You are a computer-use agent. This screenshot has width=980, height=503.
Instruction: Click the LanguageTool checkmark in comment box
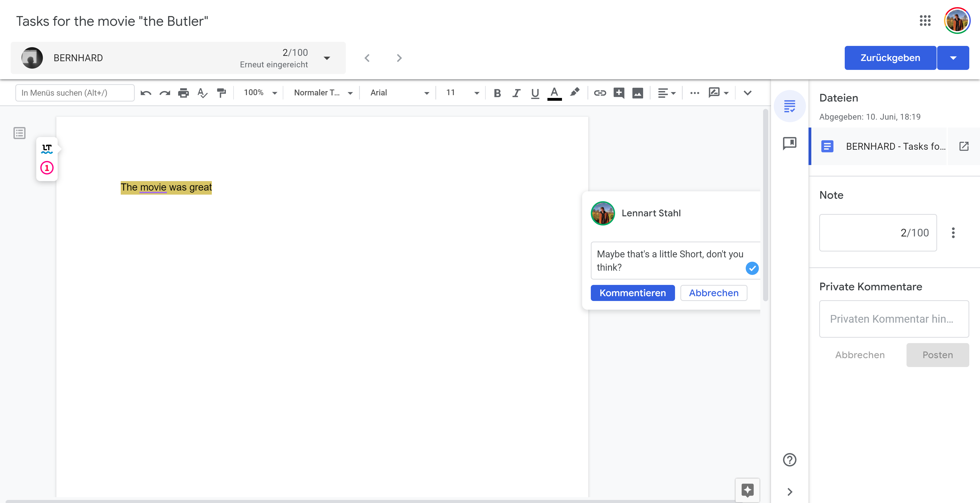pos(752,268)
